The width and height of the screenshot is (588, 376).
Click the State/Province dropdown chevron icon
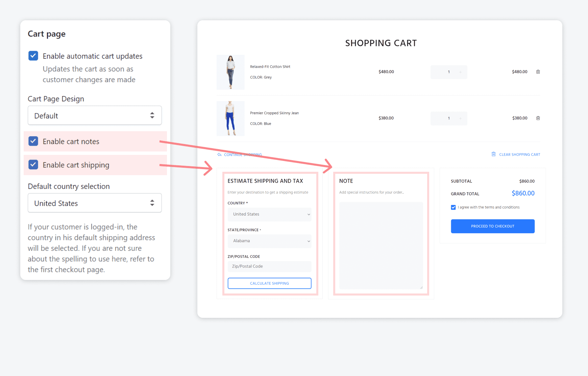tap(308, 241)
